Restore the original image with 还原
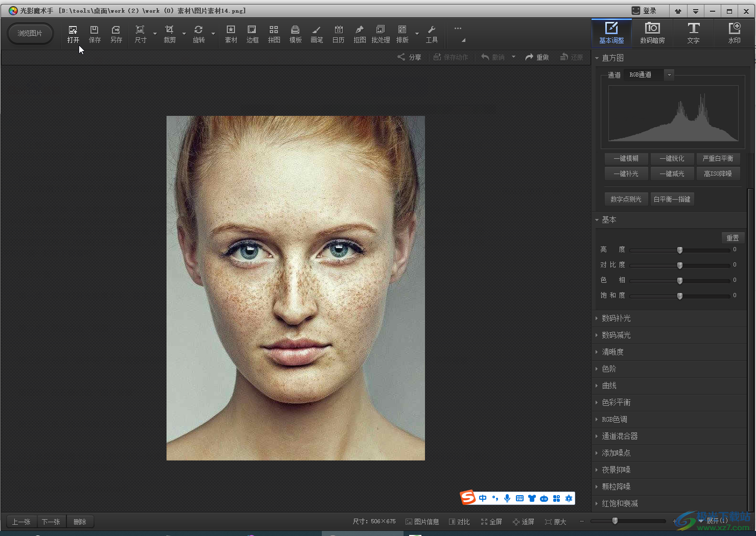Image resolution: width=756 pixels, height=536 pixels. 572,57
